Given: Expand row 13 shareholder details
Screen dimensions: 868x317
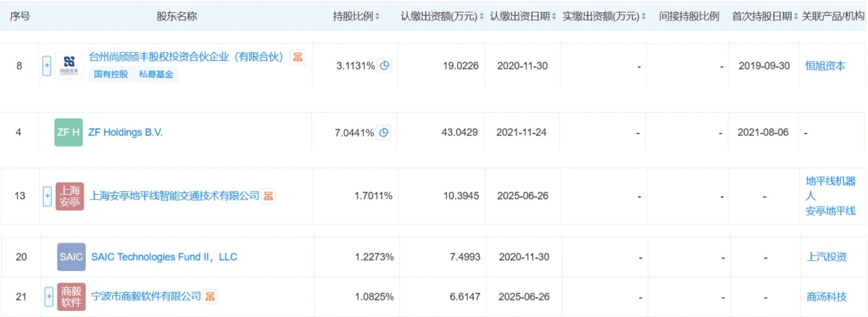Looking at the screenshot, I should coord(48,196).
